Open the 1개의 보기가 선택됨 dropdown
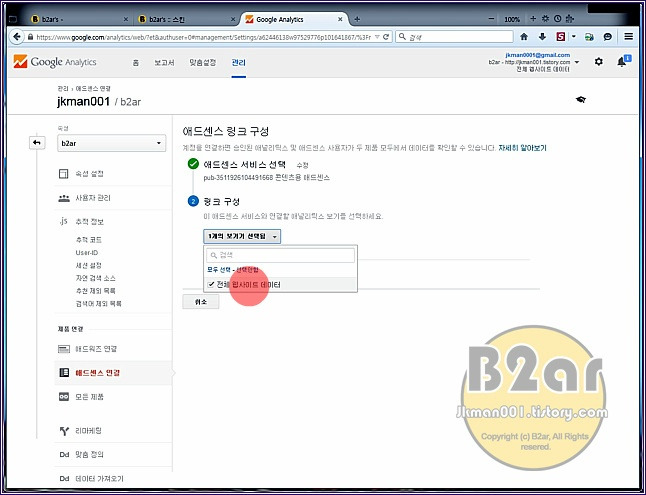The width and height of the screenshot is (646, 495). point(242,236)
